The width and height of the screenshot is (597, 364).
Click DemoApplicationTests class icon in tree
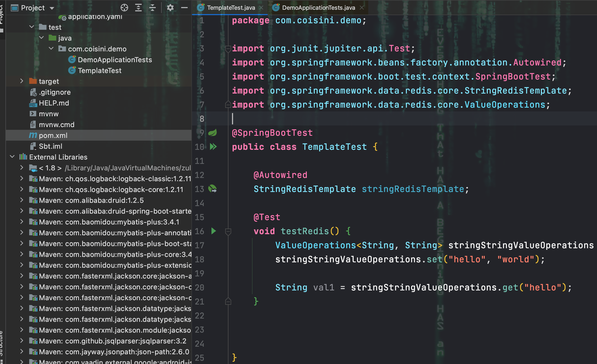[x=72, y=59]
